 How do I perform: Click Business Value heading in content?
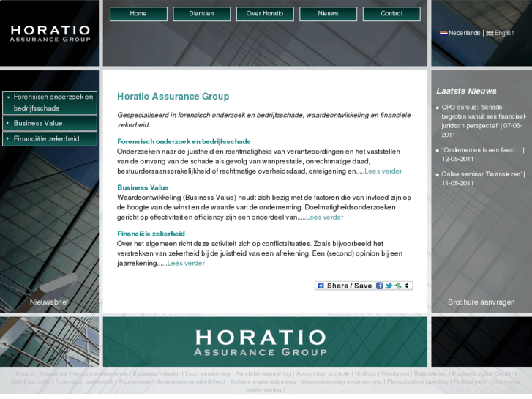pyautogui.click(x=143, y=187)
